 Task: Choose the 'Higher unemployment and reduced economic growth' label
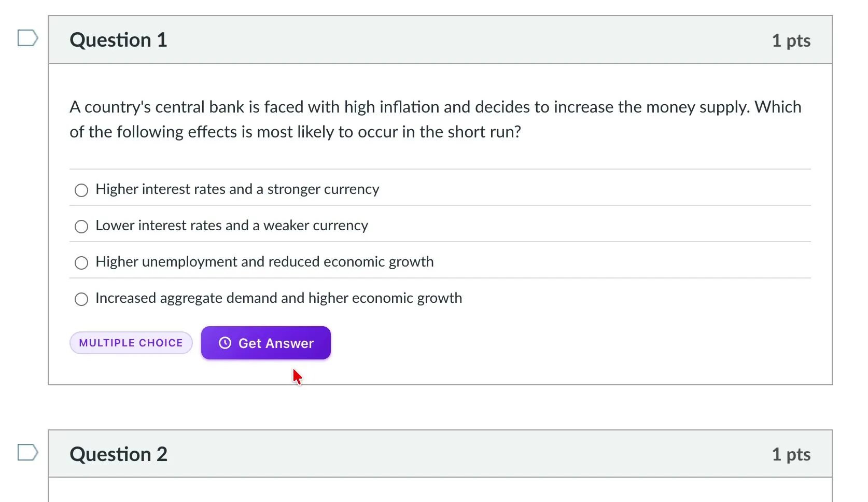coord(264,262)
